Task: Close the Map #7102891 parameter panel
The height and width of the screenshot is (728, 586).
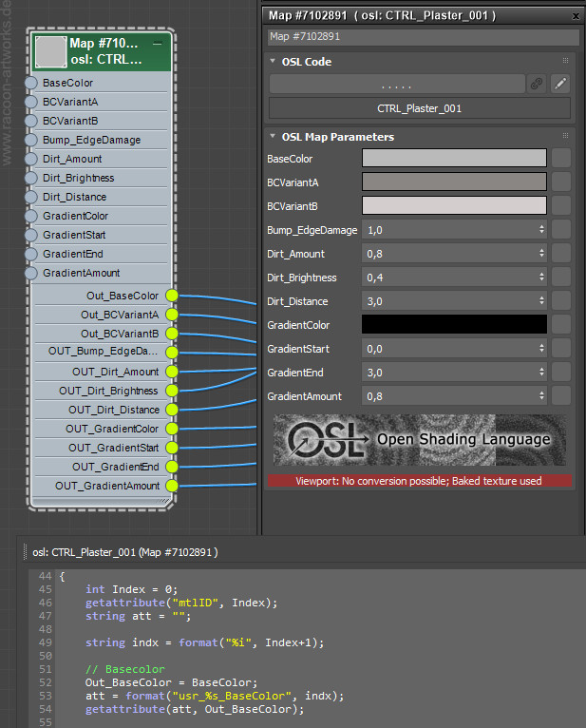Action: coord(574,15)
